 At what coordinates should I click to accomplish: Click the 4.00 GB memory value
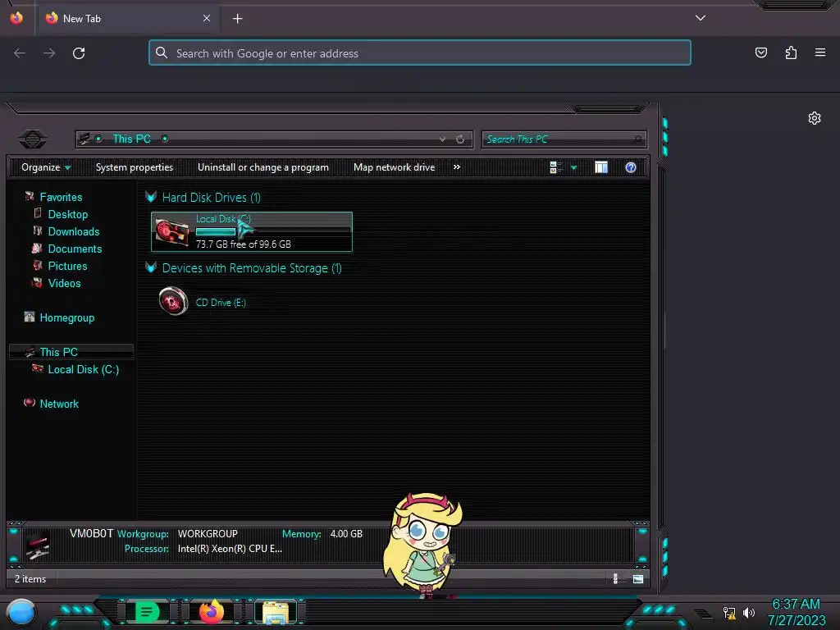coord(346,533)
